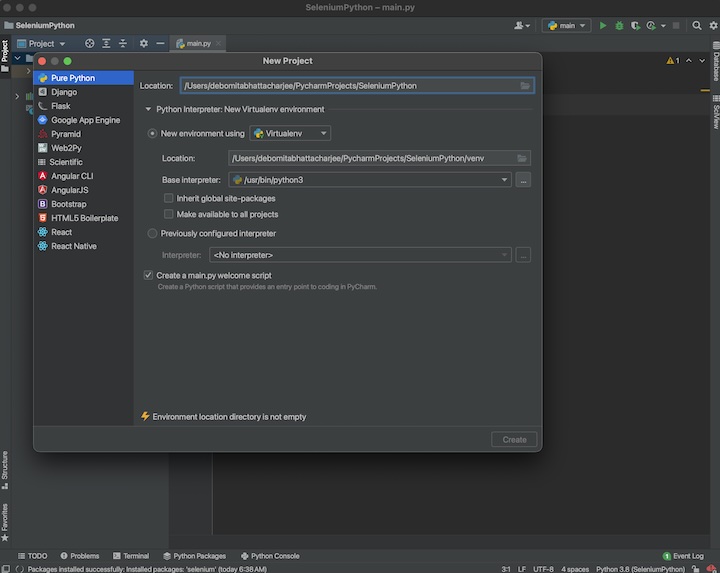Screen dimensions: 720x573
Task: Click the folder browse icon in Location field
Action: pyautogui.click(x=525, y=86)
